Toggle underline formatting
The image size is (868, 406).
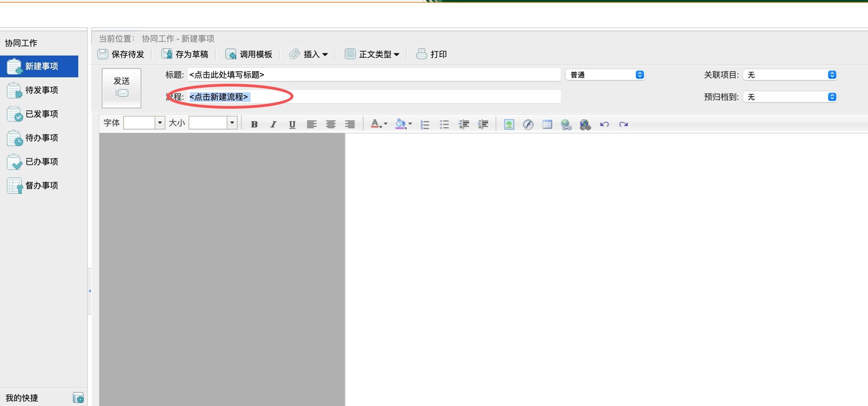pos(292,124)
